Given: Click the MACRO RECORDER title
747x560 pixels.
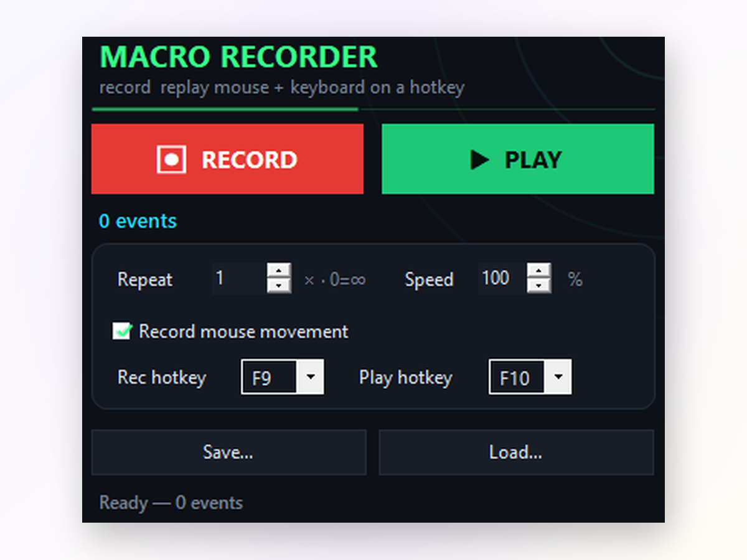Looking at the screenshot, I should [238, 57].
